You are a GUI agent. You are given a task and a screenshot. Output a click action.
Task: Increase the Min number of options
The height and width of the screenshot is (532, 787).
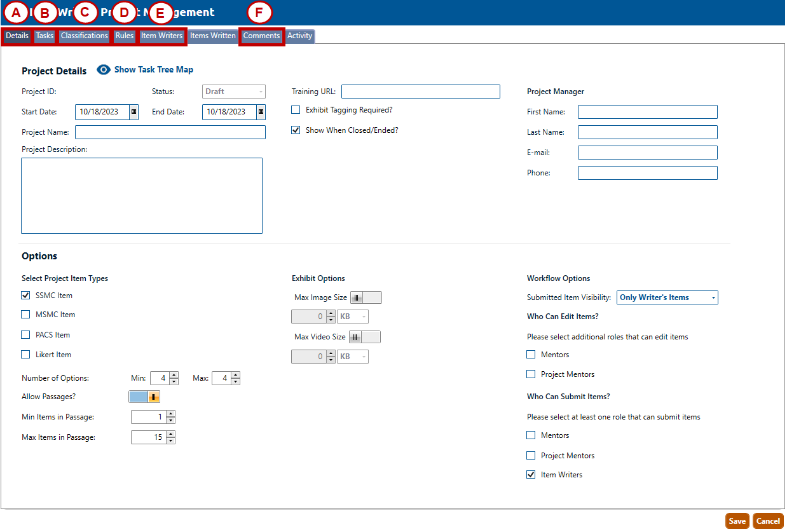pos(174,375)
